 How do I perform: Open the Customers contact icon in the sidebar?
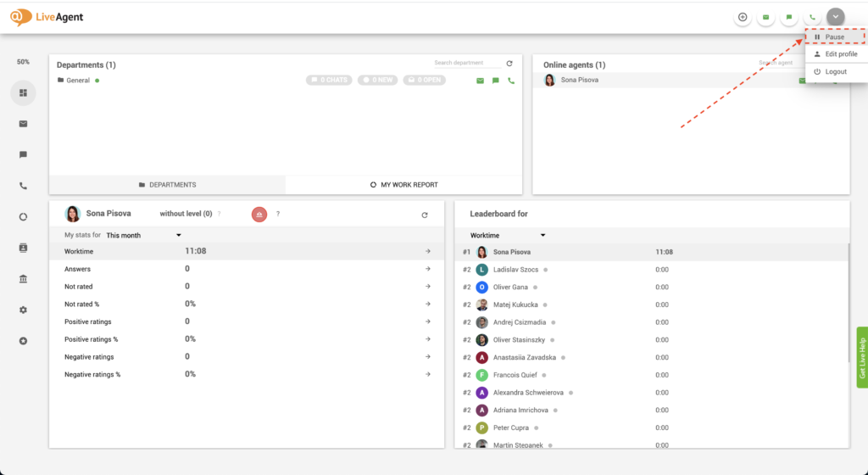tap(23, 248)
